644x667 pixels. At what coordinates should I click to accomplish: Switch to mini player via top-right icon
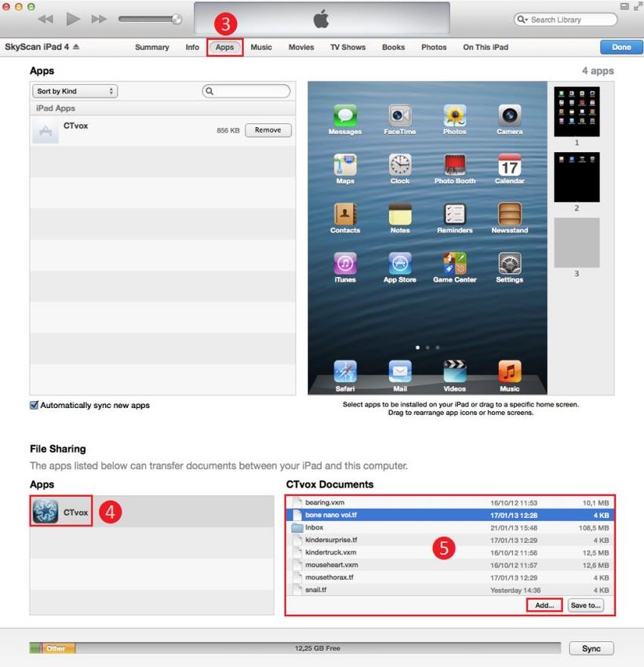[x=624, y=6]
